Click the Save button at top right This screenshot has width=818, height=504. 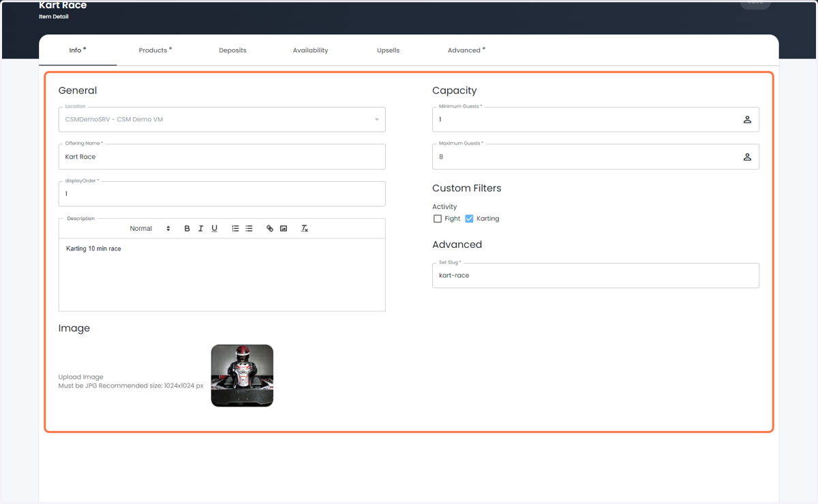click(x=755, y=3)
